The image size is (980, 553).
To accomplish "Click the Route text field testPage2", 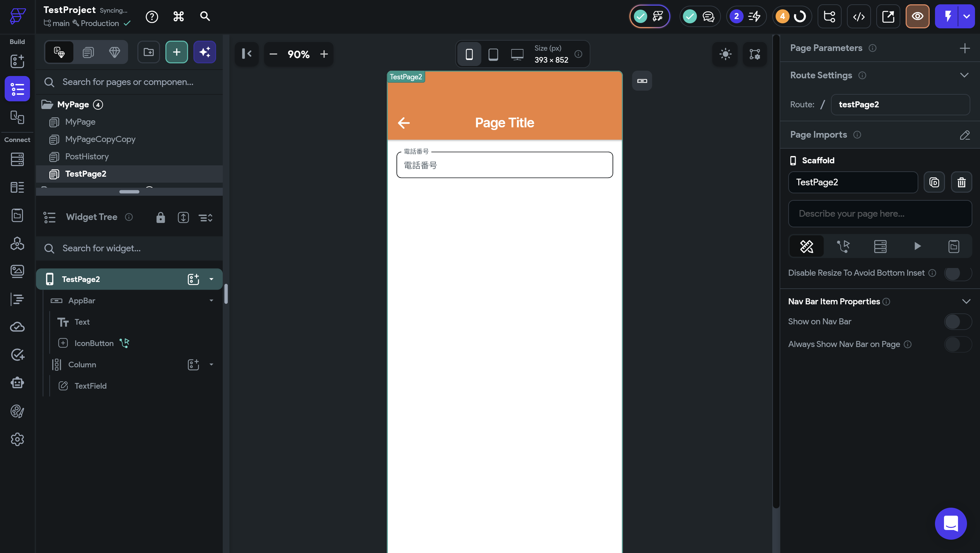I will click(900, 105).
